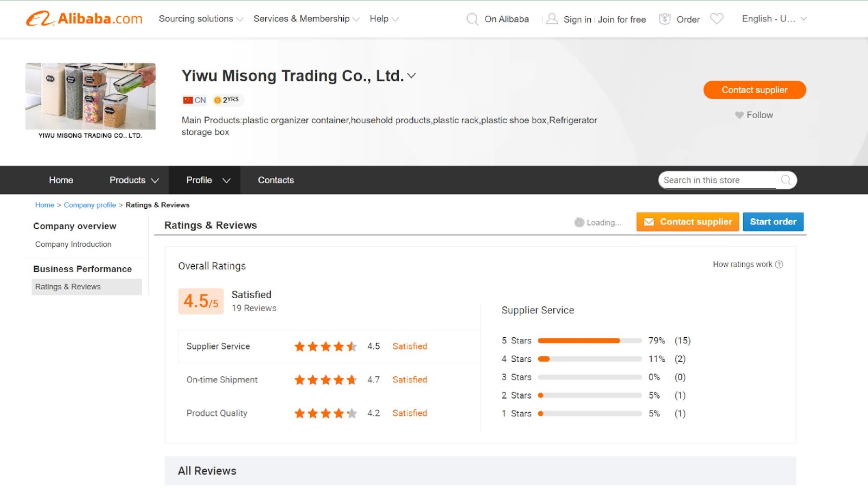The height and width of the screenshot is (488, 868).
Task: Click the Supplier Service star rating
Action: pos(325,346)
